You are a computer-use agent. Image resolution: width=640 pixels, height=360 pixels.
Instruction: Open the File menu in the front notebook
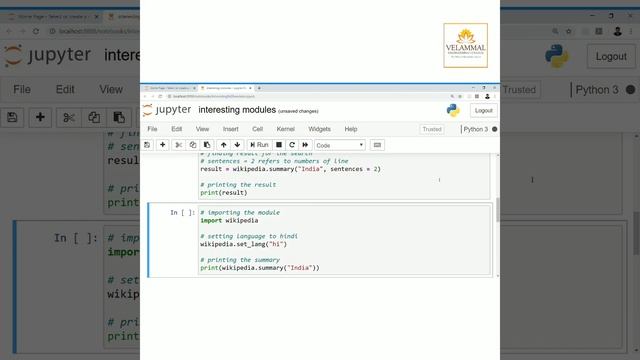click(152, 129)
